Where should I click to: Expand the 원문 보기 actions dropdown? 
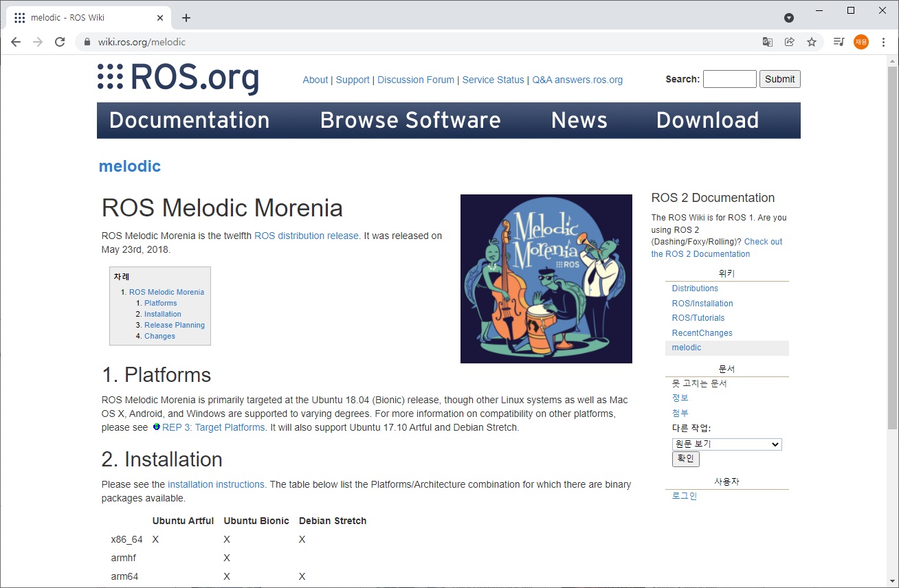pos(727,444)
